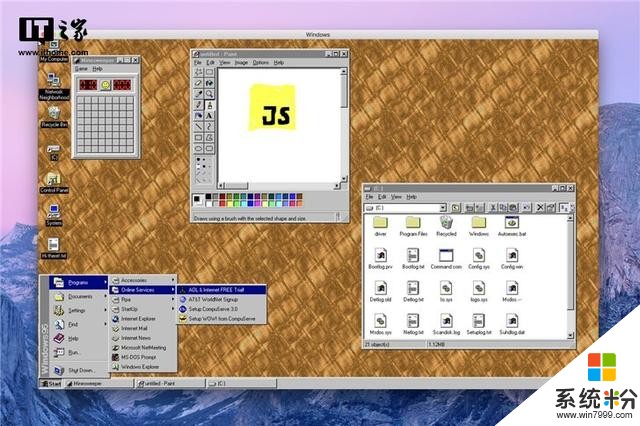
Task: Switch to Minesweeper taskbar button
Action: tap(99, 384)
